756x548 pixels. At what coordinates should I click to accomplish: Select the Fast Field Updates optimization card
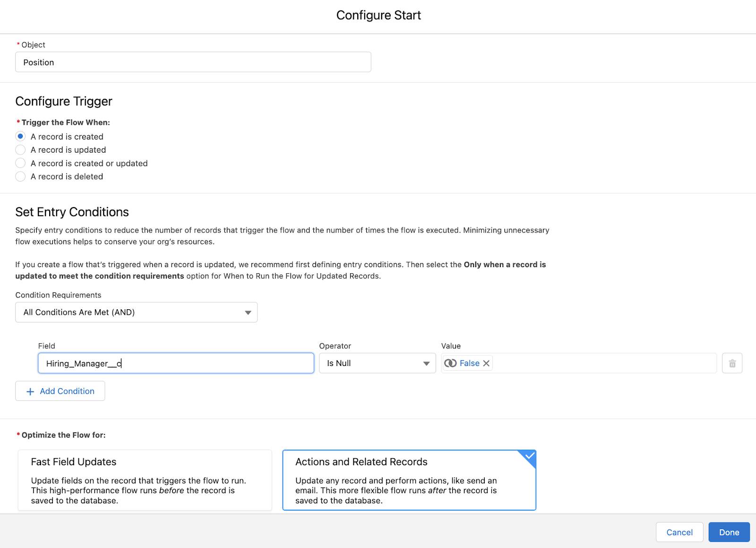pyautogui.click(x=145, y=479)
